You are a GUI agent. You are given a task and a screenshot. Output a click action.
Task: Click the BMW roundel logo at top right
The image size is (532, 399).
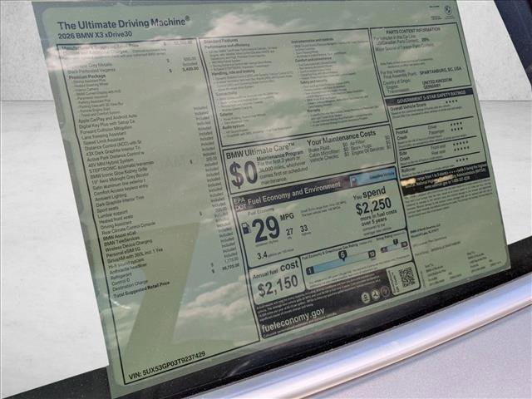[448, 11]
